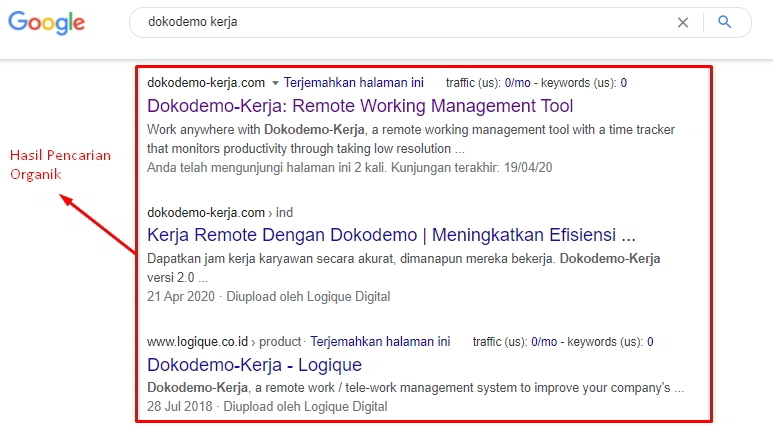The image size is (773, 436).
Task: Open "Kerja Remote Dengan Dokodemo" result title
Action: click(x=391, y=236)
